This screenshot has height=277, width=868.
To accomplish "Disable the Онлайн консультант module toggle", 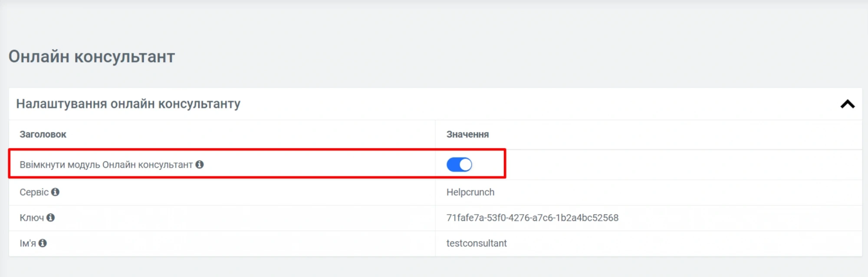I will (459, 165).
